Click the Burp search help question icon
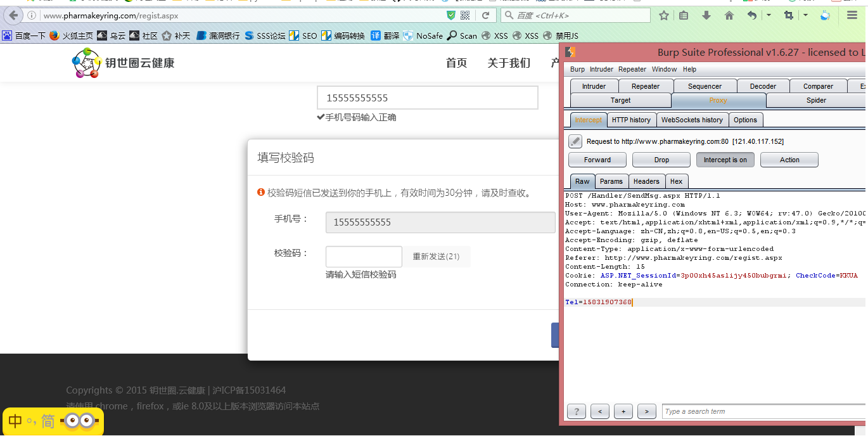 coord(576,411)
